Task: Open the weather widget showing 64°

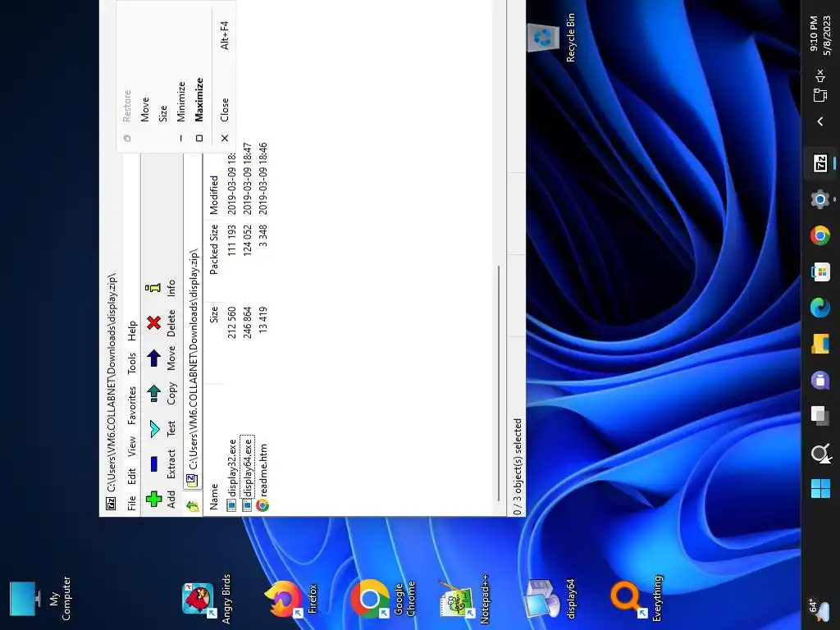Action: pos(820,612)
